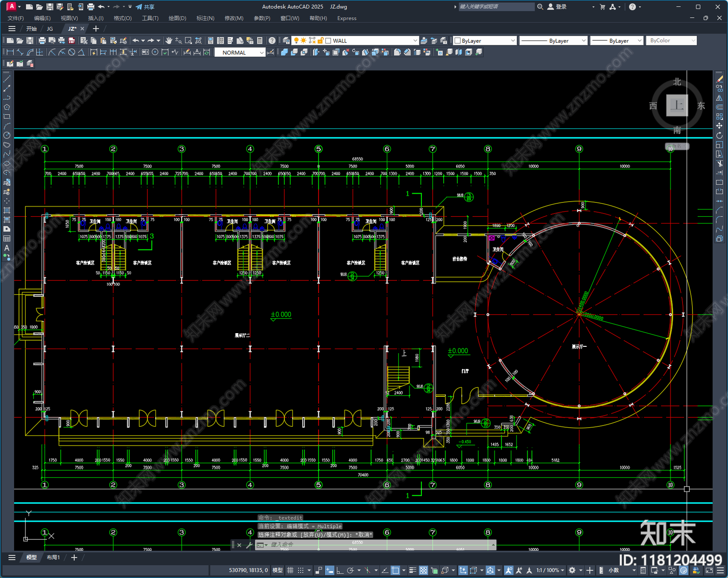Screen dimensions: 728x578
Task: Select the Multiline Text A tool
Action: click(7, 248)
